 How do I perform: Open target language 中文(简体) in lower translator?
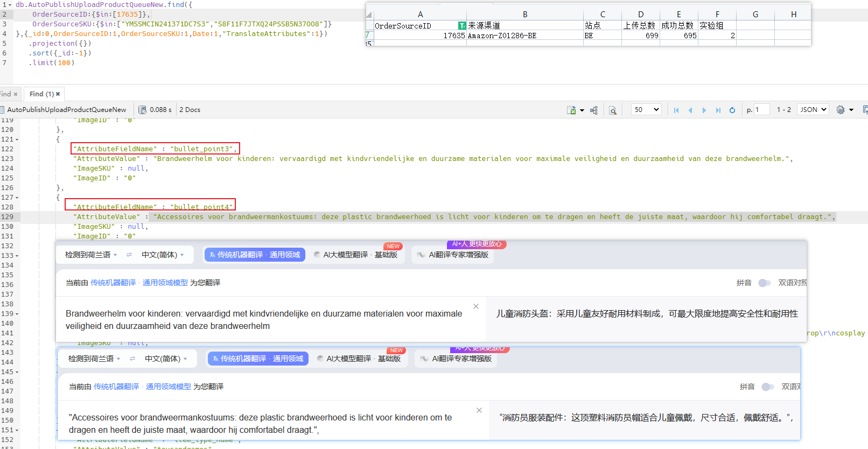(x=166, y=359)
